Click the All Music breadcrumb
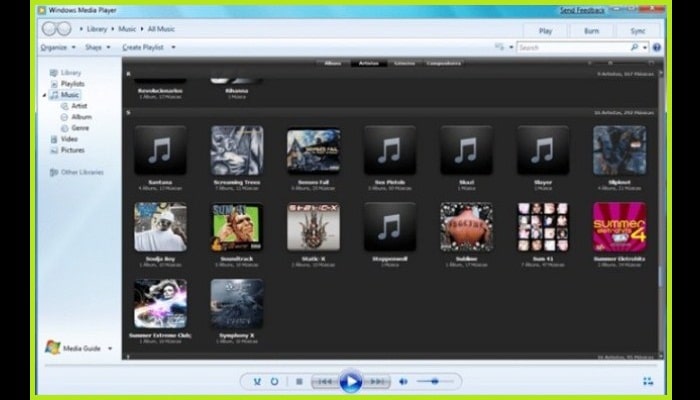The width and height of the screenshot is (700, 400). tap(161, 29)
